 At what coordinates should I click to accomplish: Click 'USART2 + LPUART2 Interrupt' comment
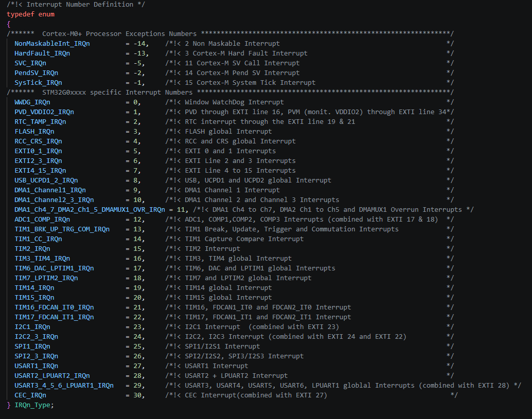tap(236, 376)
